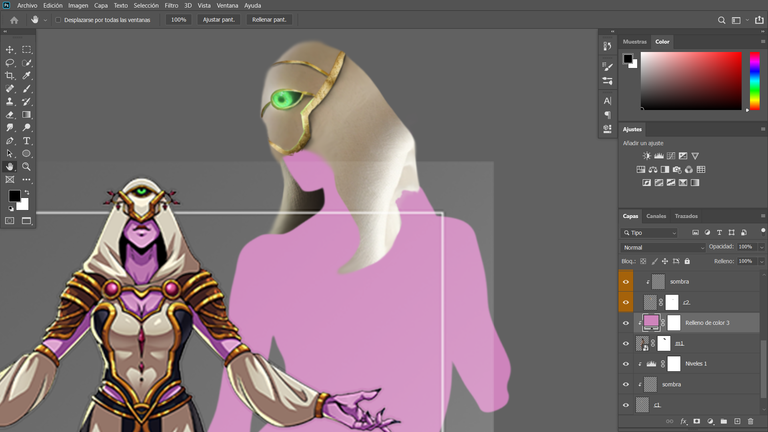Click the 100% zoom button

(x=178, y=20)
